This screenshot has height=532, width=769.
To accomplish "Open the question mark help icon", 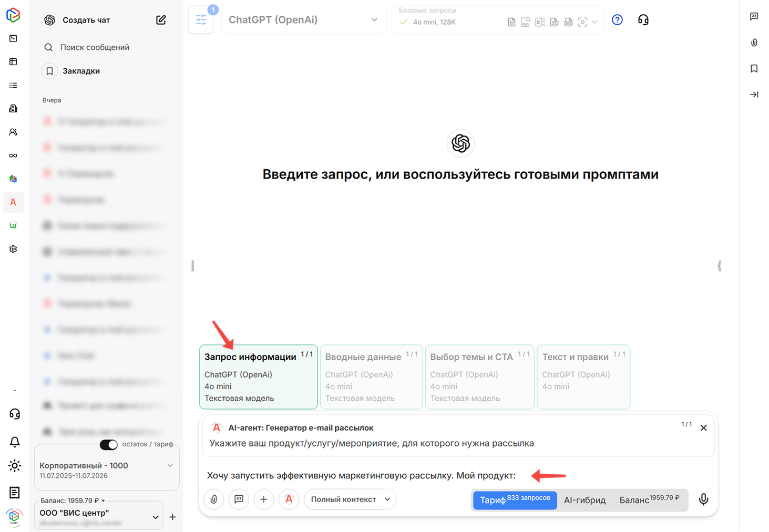I will pyautogui.click(x=617, y=19).
